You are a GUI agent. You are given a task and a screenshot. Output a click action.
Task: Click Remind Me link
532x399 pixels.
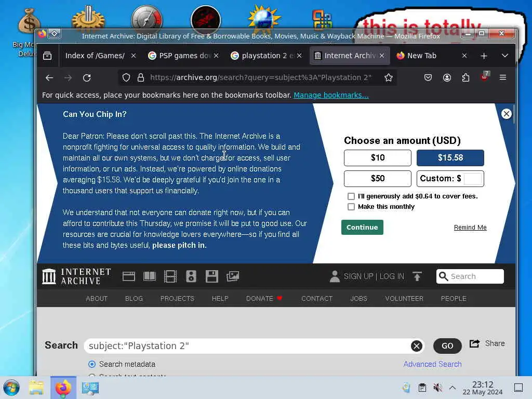pos(470,228)
